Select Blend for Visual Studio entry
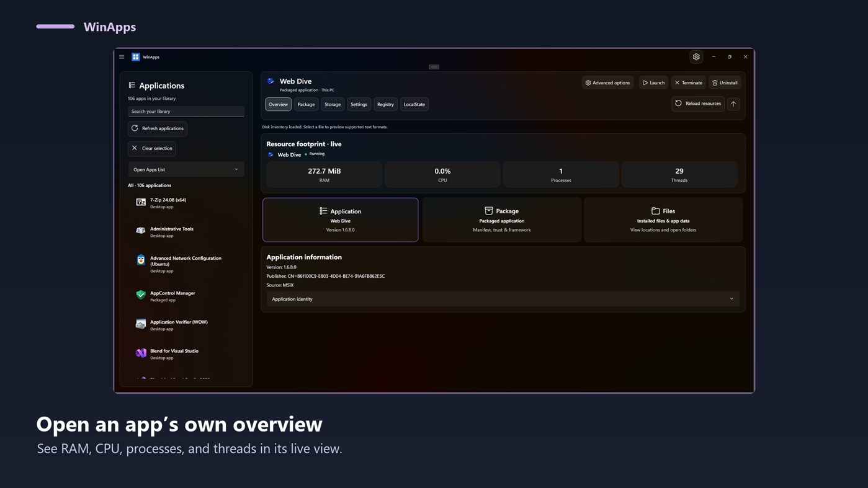 tap(186, 354)
